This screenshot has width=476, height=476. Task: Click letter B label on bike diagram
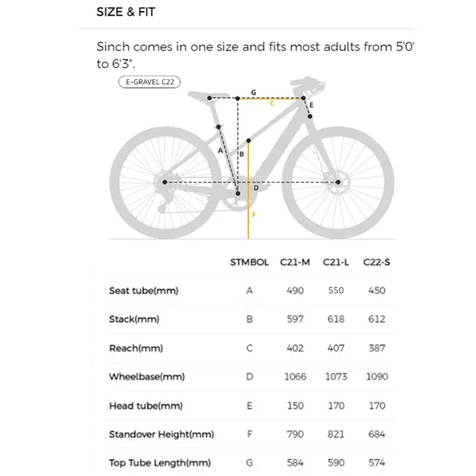(x=242, y=155)
